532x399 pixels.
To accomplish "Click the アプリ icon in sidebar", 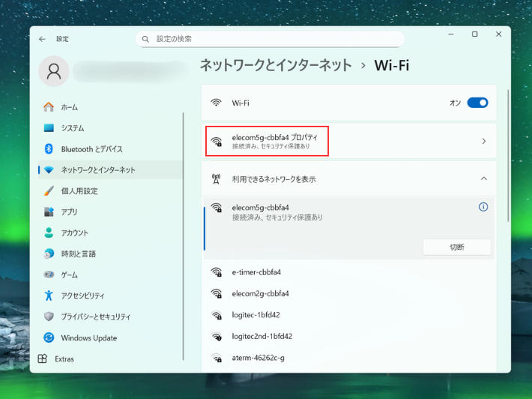I will pyautogui.click(x=49, y=212).
